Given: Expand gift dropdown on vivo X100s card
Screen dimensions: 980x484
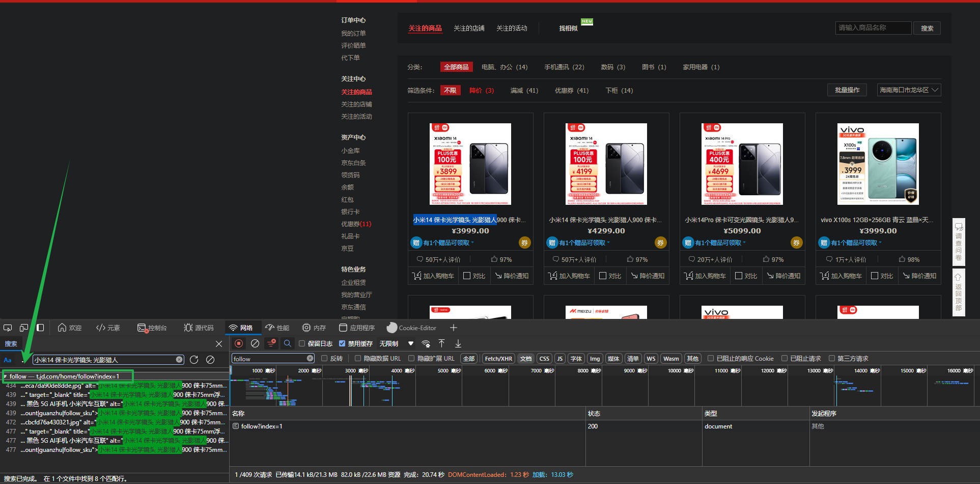Looking at the screenshot, I should [x=880, y=243].
